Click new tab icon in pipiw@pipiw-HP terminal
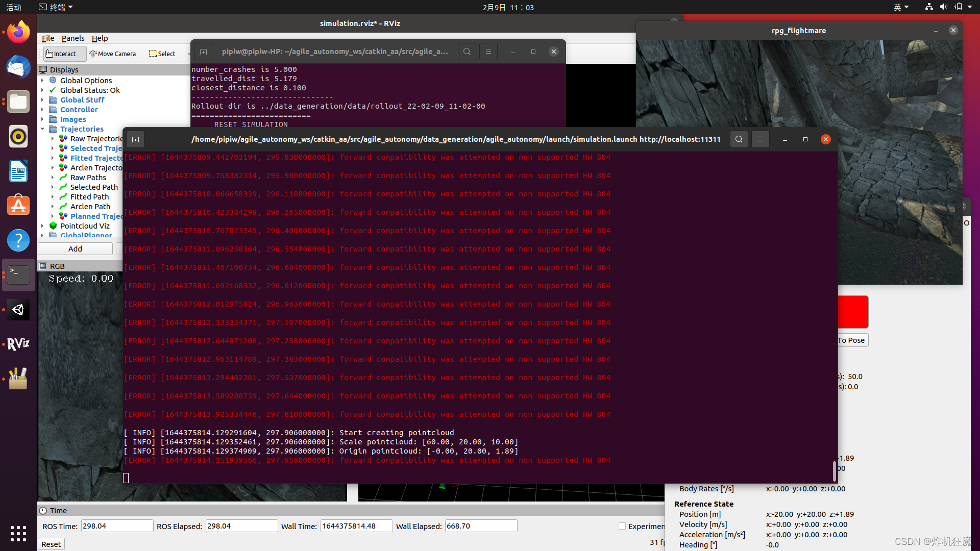Image resolution: width=980 pixels, height=551 pixels. (203, 52)
